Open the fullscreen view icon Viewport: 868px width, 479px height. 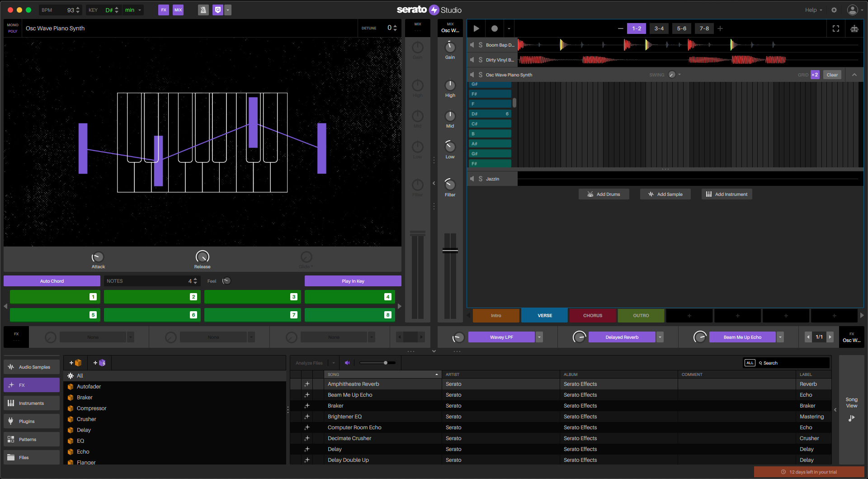(835, 28)
